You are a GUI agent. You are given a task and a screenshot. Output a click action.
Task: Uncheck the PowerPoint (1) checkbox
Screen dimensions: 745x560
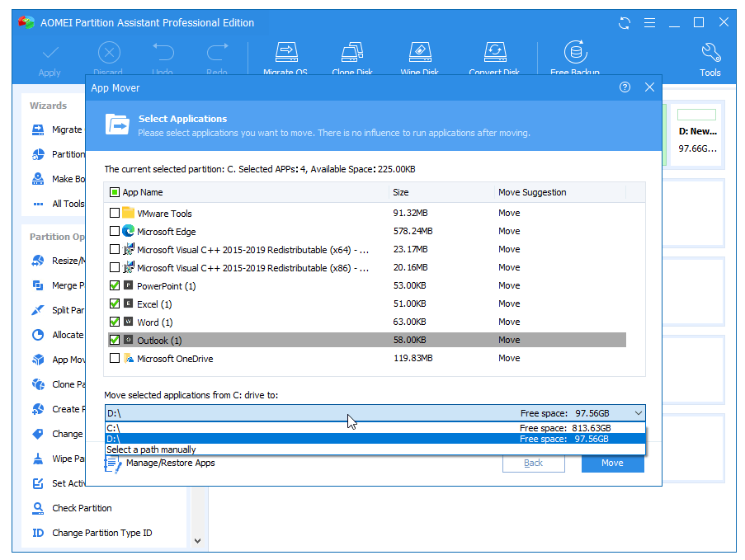tap(115, 286)
